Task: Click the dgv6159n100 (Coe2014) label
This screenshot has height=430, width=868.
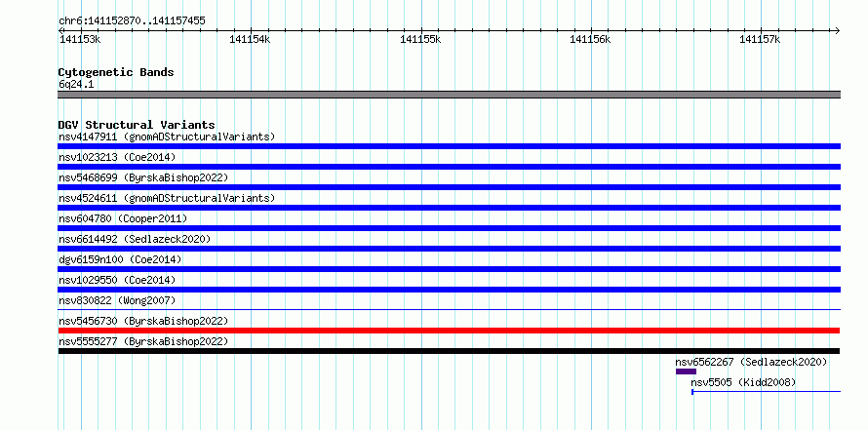Action: (120, 259)
